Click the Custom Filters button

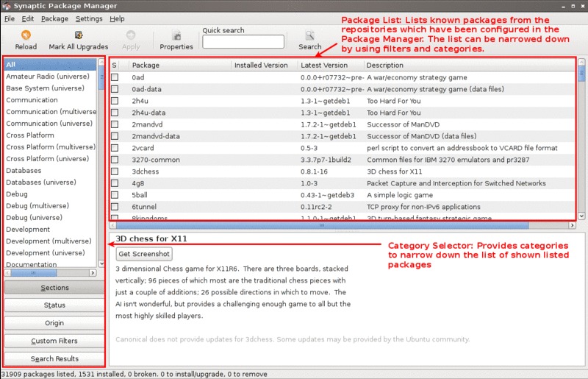pyautogui.click(x=54, y=341)
